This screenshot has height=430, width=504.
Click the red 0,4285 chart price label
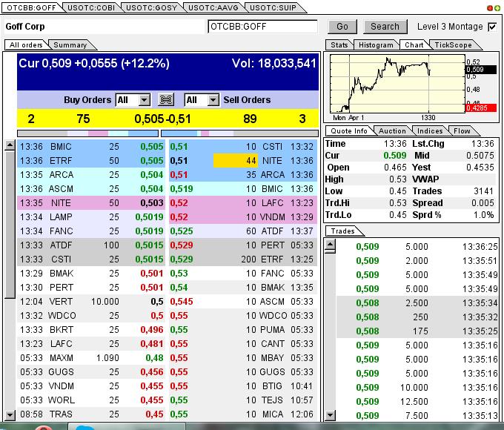tap(481, 108)
